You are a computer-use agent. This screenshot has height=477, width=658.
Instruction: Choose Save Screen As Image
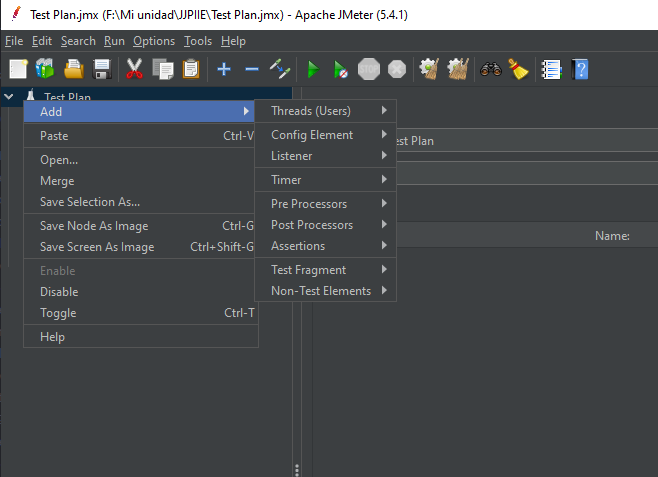click(x=139, y=247)
